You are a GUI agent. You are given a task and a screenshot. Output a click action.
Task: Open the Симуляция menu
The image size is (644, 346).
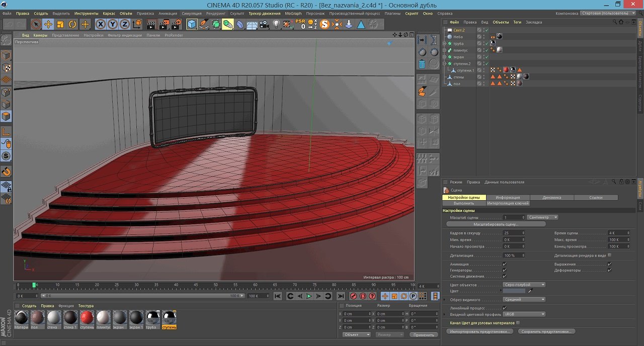click(192, 13)
